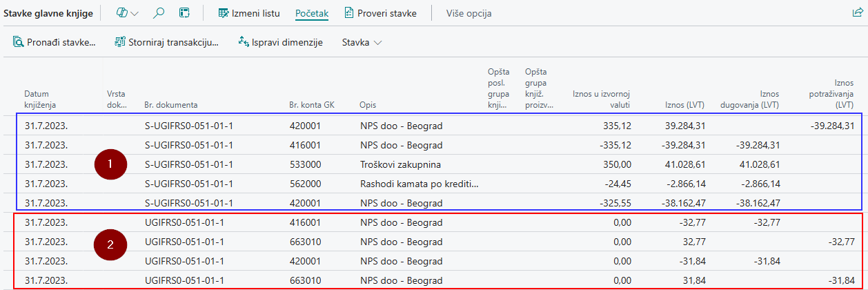Viewport: 868px width, 290px height.
Task: Click the -2.866,14 value under Iznos (LVT)
Action: click(684, 184)
